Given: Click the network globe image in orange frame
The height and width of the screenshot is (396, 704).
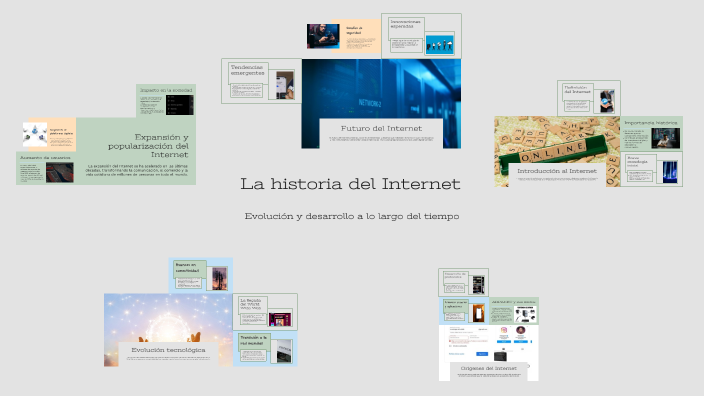Looking at the screenshot, I should [x=35, y=134].
